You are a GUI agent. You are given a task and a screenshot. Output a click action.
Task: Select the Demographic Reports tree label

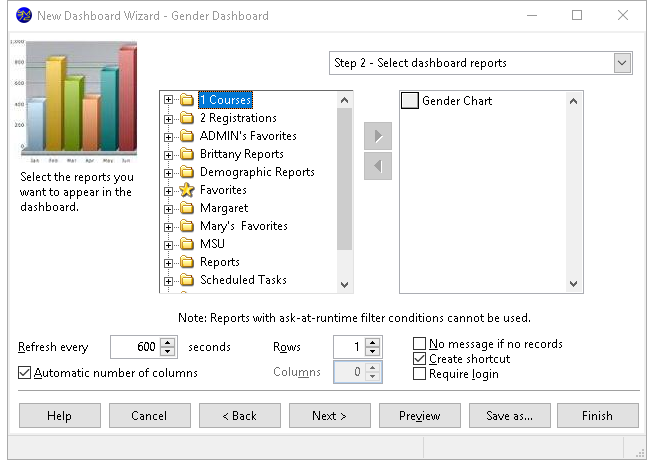[257, 172]
